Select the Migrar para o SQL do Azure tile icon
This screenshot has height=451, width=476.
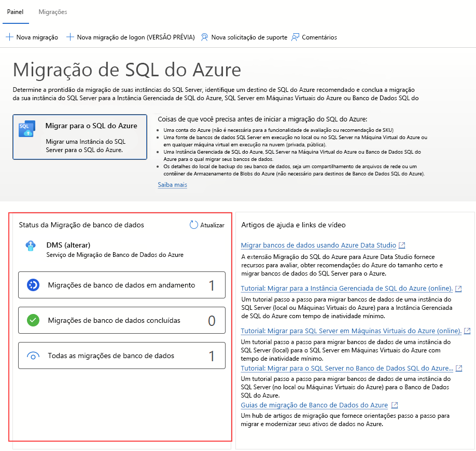pos(27,129)
